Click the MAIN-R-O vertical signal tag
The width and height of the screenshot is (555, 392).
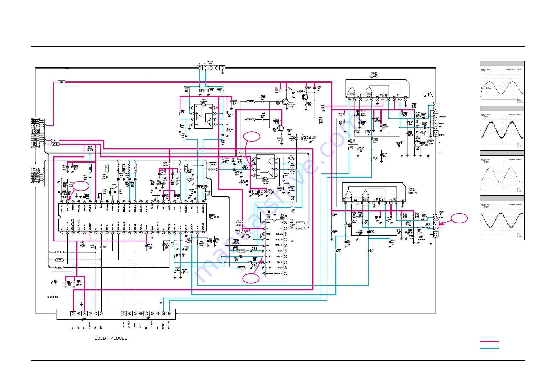(118, 168)
